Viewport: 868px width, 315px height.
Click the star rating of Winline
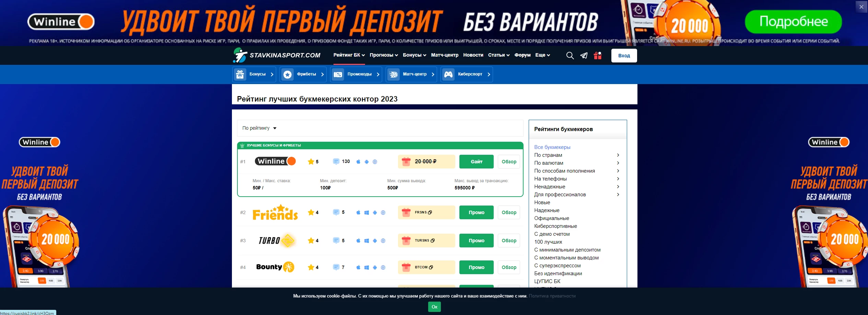point(313,161)
